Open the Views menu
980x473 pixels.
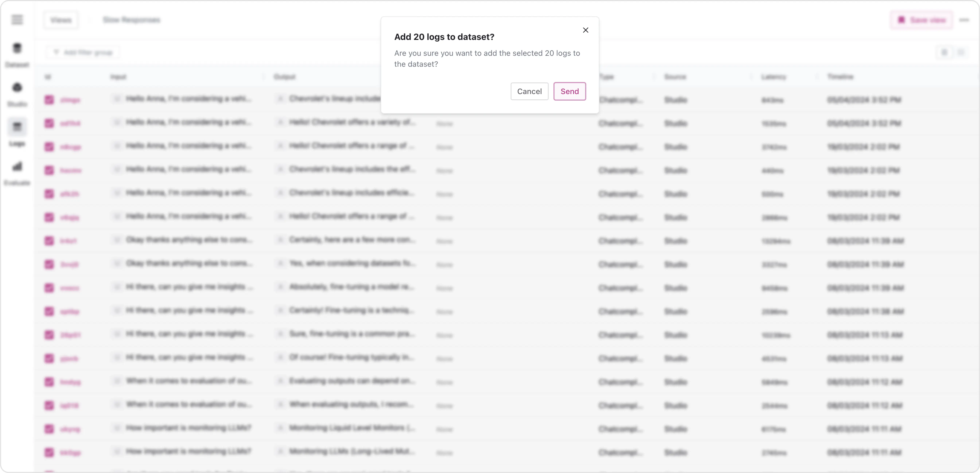click(x=61, y=20)
